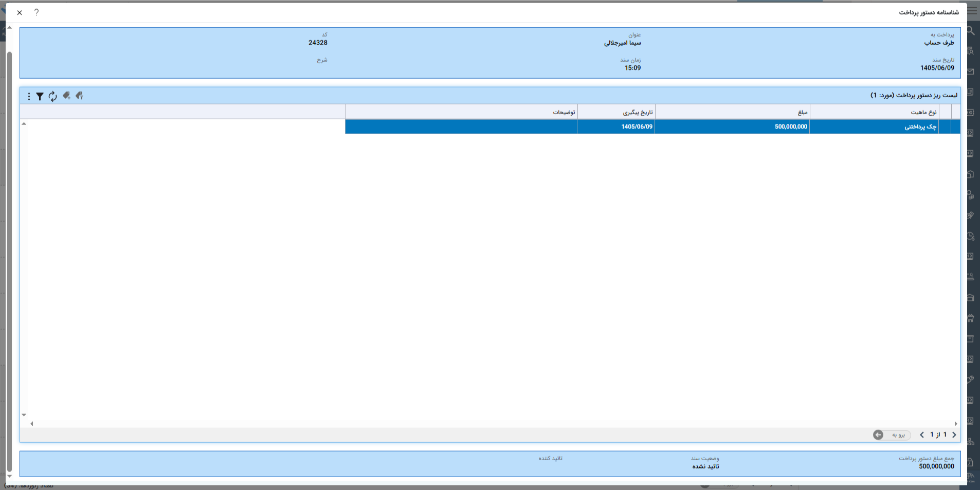This screenshot has width=980, height=490.
Task: Sort by the نوع ماهیت column header
Action: 874,112
